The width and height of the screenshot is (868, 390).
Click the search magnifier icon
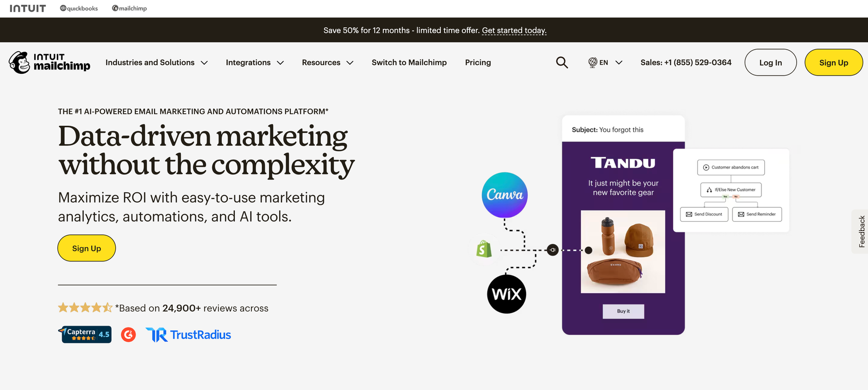562,63
